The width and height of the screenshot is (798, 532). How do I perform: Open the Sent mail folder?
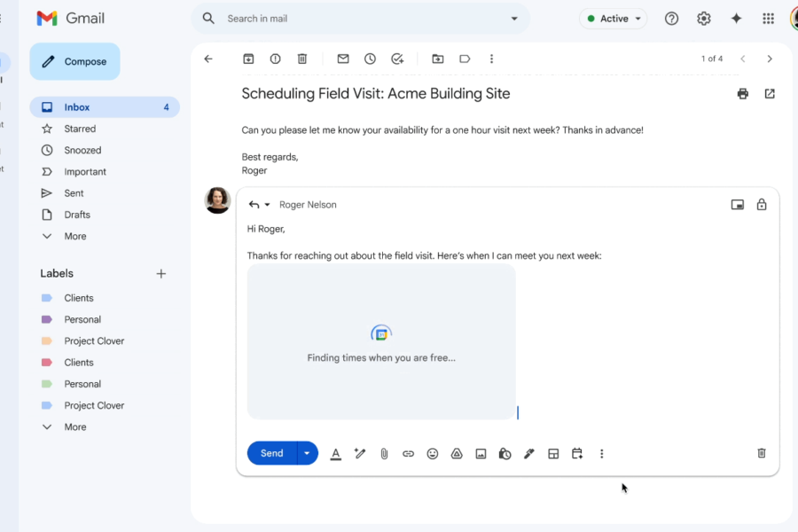[73, 192]
